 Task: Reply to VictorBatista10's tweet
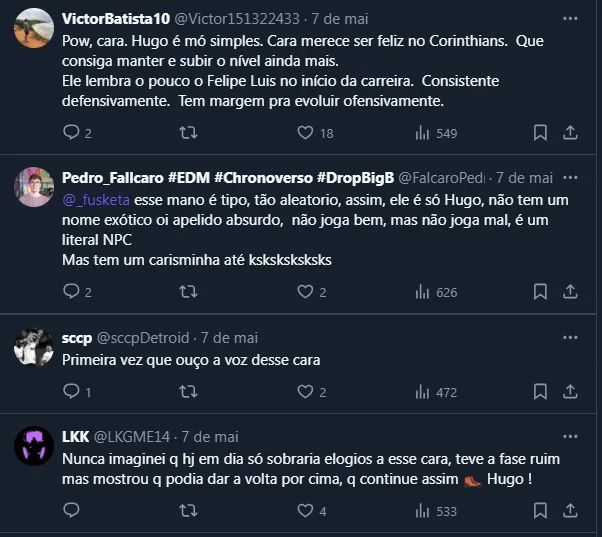coord(70,133)
